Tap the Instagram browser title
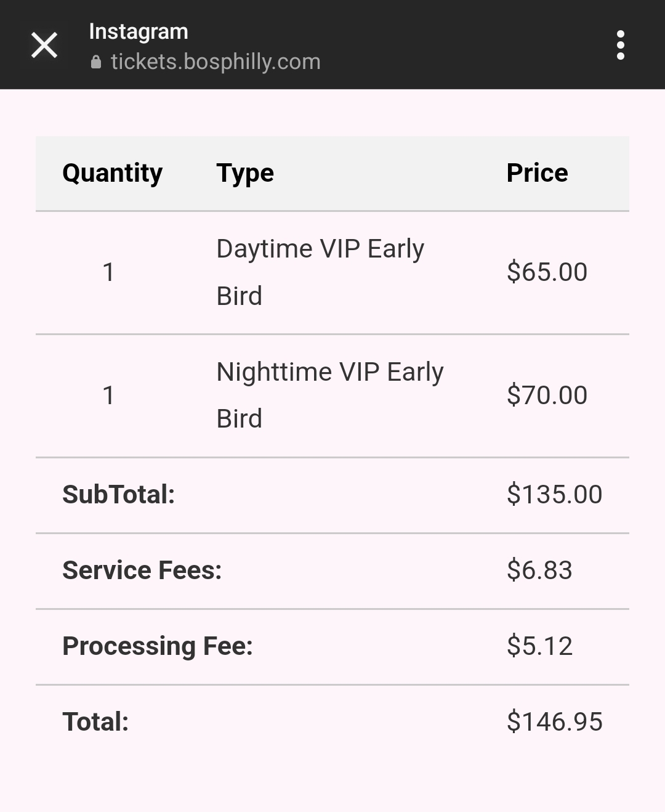The height and width of the screenshot is (812, 665). [x=139, y=31]
